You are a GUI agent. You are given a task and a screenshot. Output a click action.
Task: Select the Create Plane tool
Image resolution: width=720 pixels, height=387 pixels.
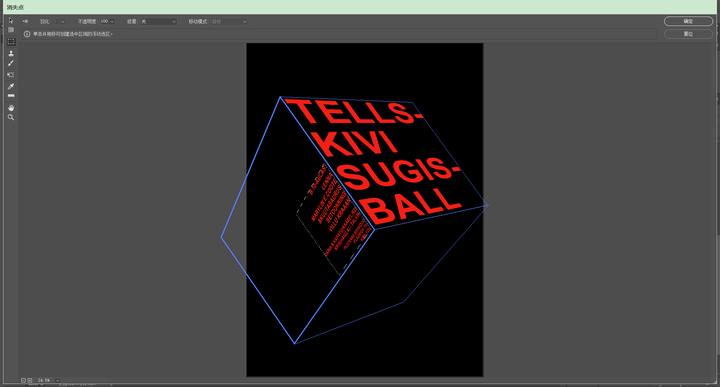(x=11, y=30)
